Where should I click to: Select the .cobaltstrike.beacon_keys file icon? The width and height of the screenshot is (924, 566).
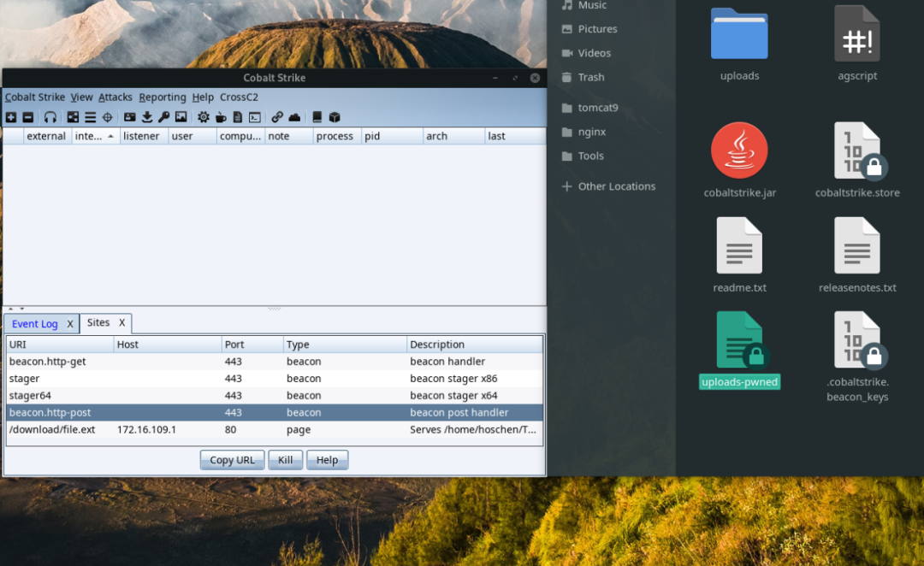pyautogui.click(x=860, y=340)
